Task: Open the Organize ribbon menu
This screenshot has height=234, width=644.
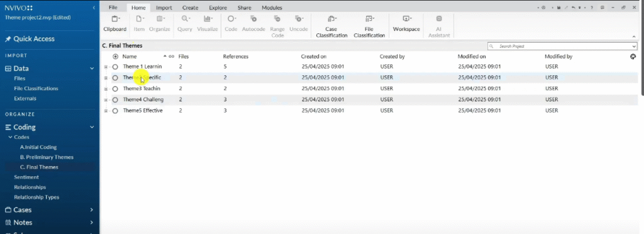Action: click(x=159, y=24)
